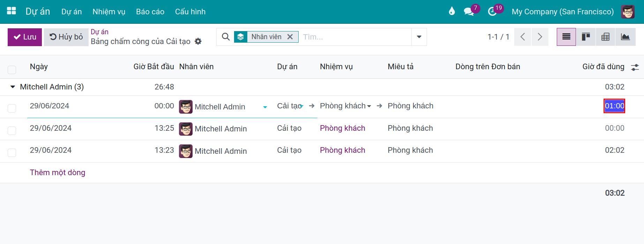This screenshot has width=644, height=244.
Task: Go to previous page of records
Action: click(x=523, y=37)
